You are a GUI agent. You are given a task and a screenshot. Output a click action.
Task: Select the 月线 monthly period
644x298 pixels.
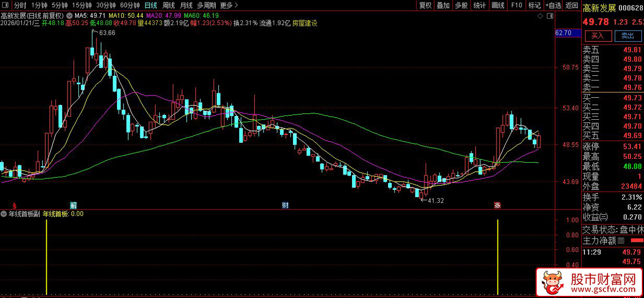pos(186,5)
